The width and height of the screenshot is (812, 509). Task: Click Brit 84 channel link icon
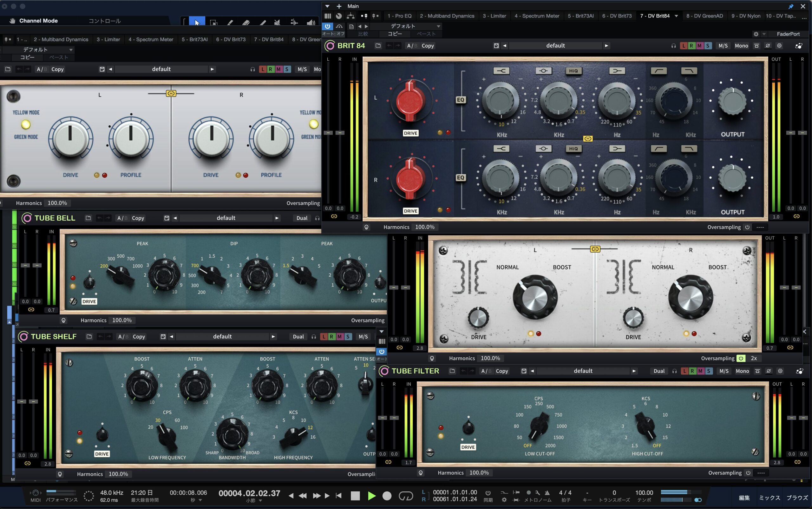tap(588, 138)
